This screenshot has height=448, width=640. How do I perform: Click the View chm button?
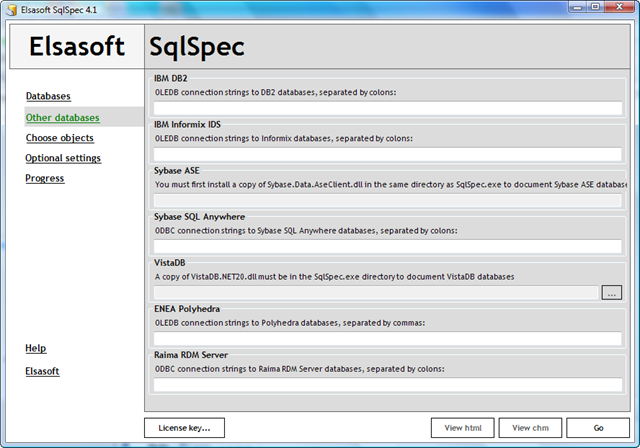tap(530, 428)
